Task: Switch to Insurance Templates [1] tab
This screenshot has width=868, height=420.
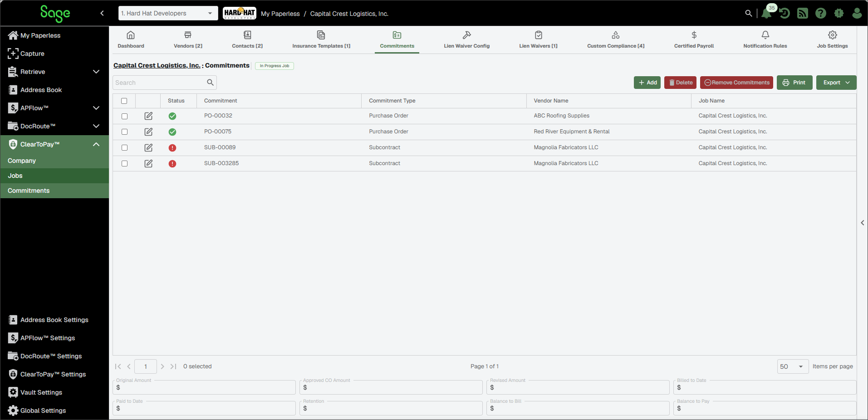Action: click(321, 39)
